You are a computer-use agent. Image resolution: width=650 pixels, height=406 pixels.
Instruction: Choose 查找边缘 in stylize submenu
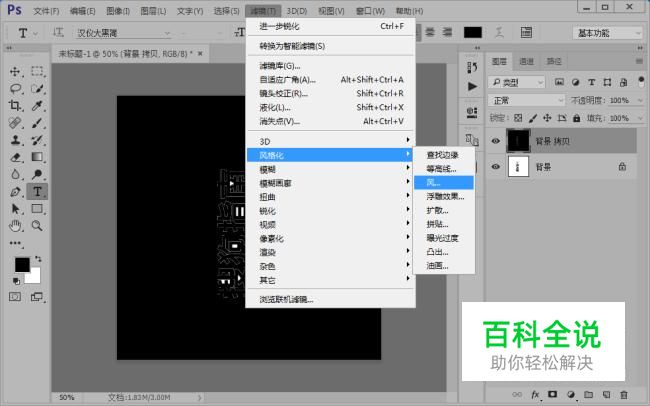click(x=444, y=155)
